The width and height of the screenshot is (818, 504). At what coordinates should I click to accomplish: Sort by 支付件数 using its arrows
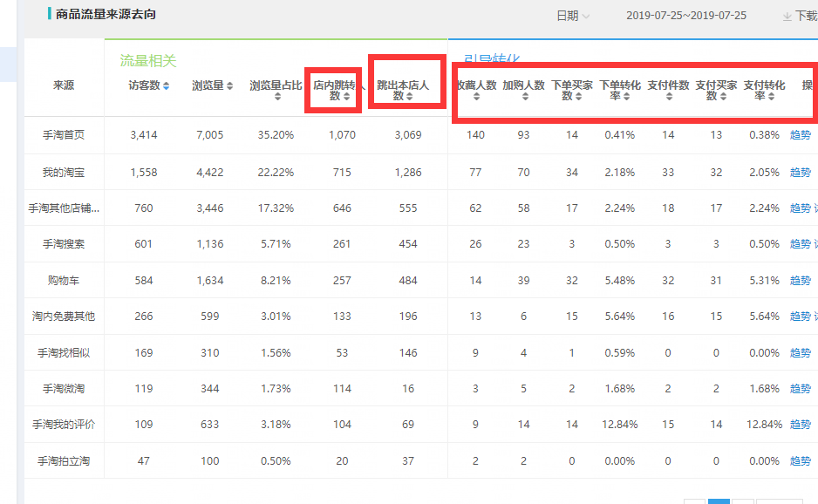tap(669, 97)
